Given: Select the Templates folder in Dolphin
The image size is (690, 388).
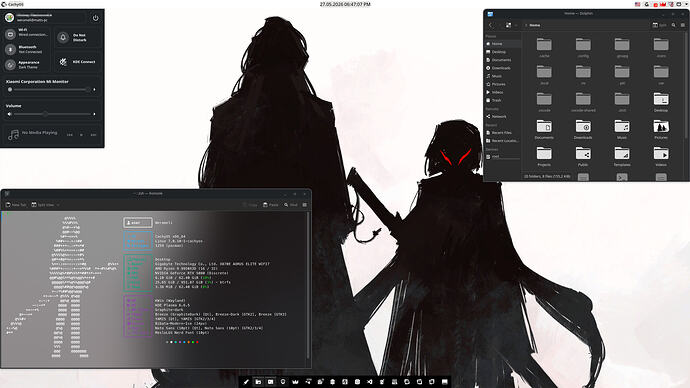Looking at the screenshot, I should coord(622,157).
